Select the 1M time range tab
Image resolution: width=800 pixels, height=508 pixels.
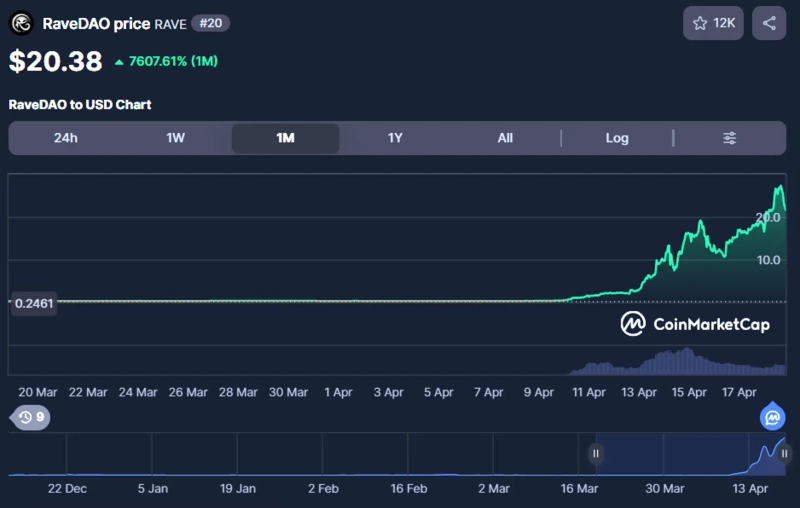coord(285,138)
